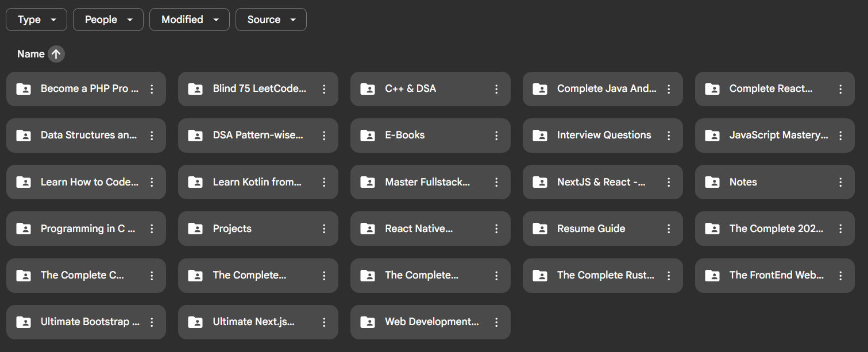Open three-dot menu for Projects folder
This screenshot has width=868, height=352.
[x=324, y=229]
